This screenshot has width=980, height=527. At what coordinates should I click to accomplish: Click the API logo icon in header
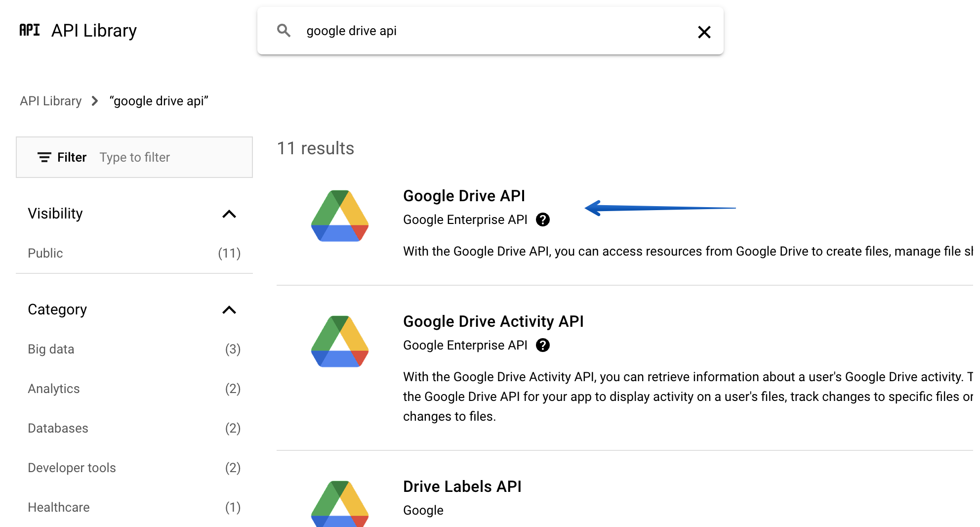click(x=30, y=30)
